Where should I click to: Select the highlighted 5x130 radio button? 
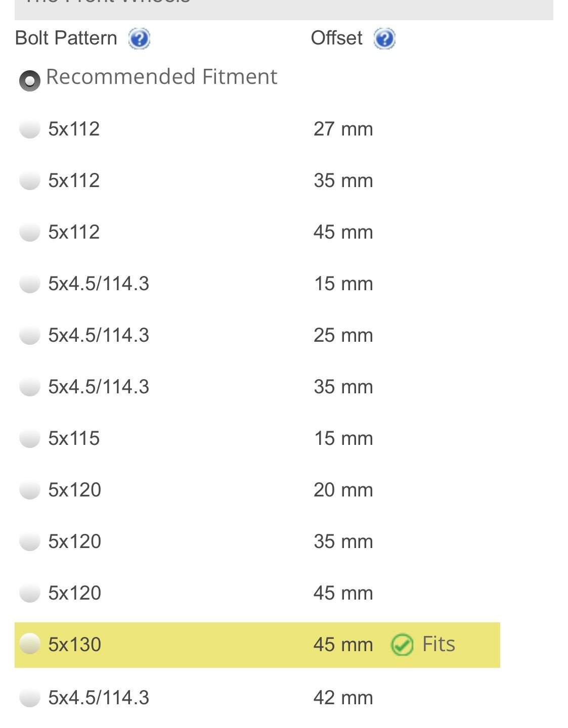pos(30,644)
